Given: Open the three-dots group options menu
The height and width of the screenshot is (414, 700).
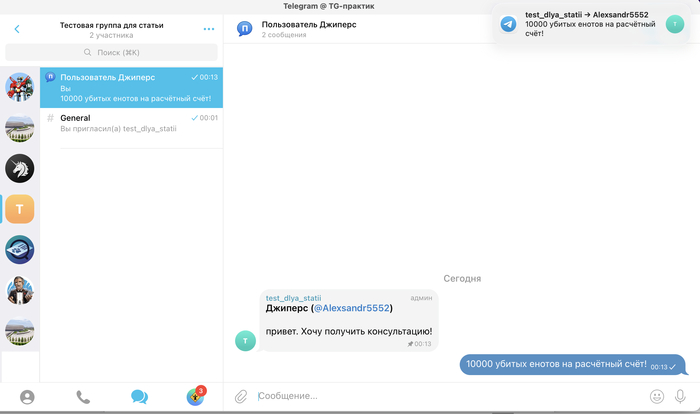Looking at the screenshot, I should coord(208,29).
